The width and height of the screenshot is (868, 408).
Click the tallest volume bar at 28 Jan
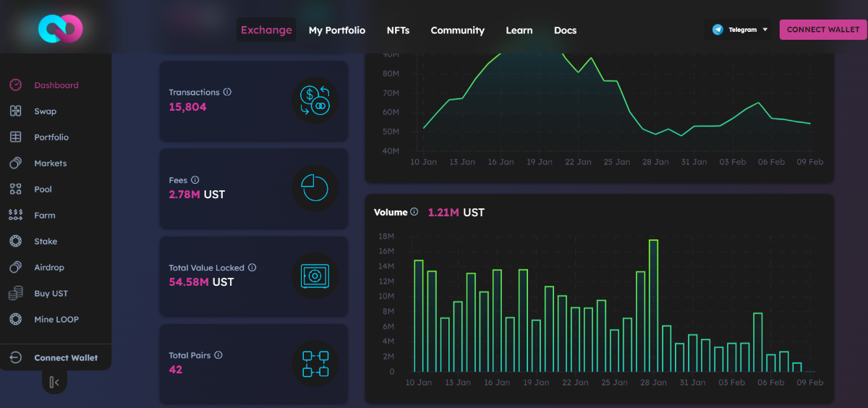pos(653,306)
